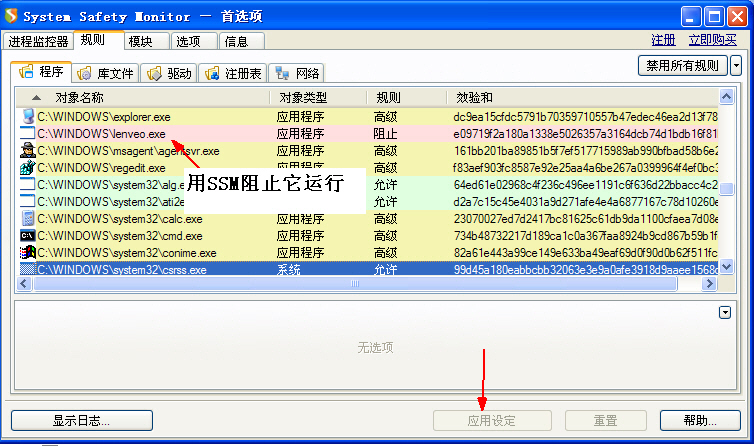Switch to the 规则 tab
The width and height of the screenshot is (754, 446).
pos(99,40)
